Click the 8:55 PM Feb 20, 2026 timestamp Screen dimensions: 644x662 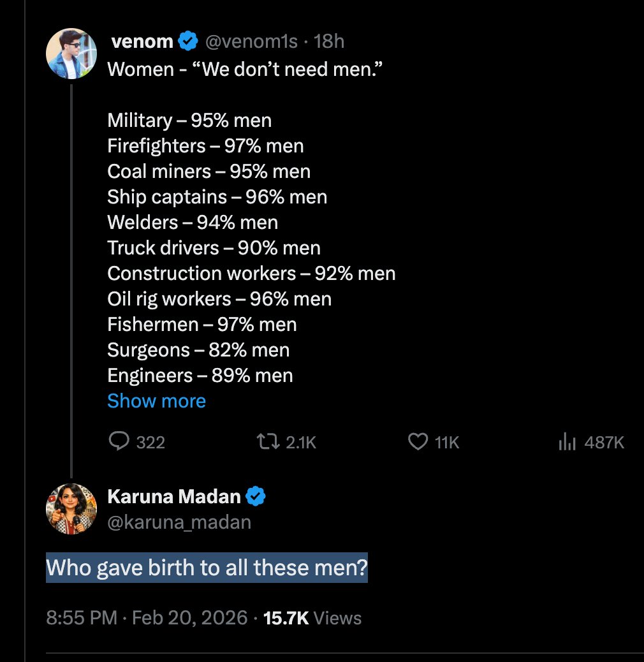(147, 617)
